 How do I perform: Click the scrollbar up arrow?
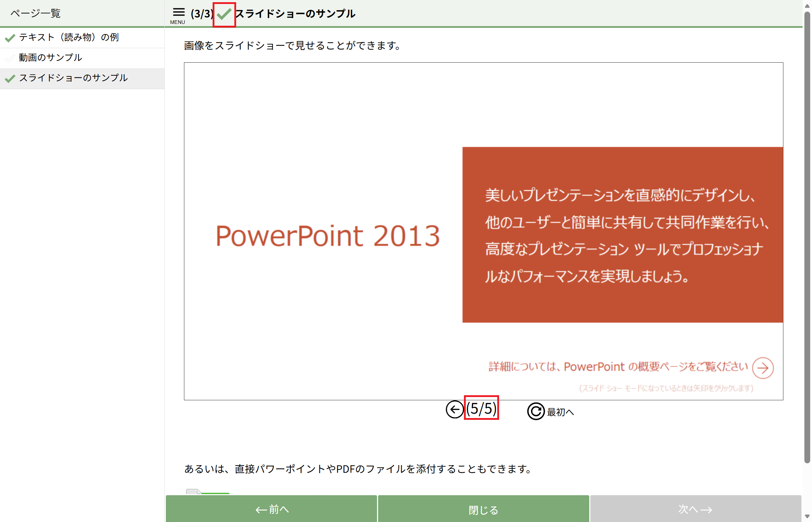coord(807,5)
